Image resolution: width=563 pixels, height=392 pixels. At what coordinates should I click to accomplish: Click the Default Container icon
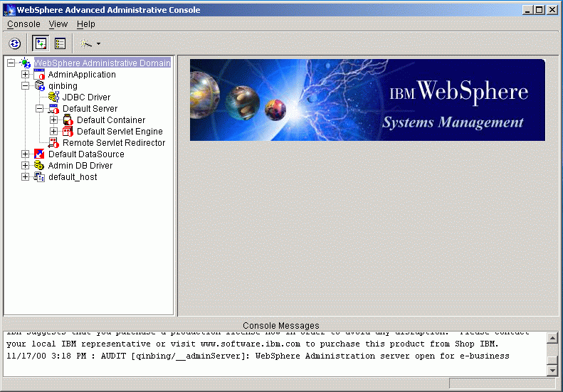(68, 120)
